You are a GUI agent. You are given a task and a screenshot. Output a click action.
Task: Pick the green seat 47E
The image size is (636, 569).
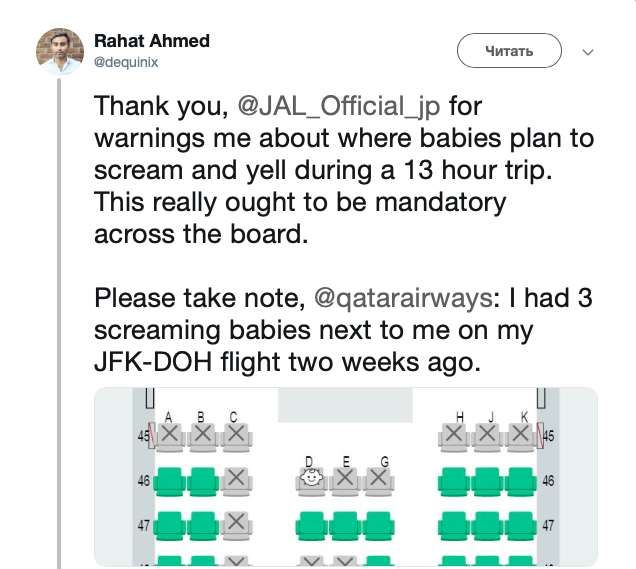click(x=345, y=524)
